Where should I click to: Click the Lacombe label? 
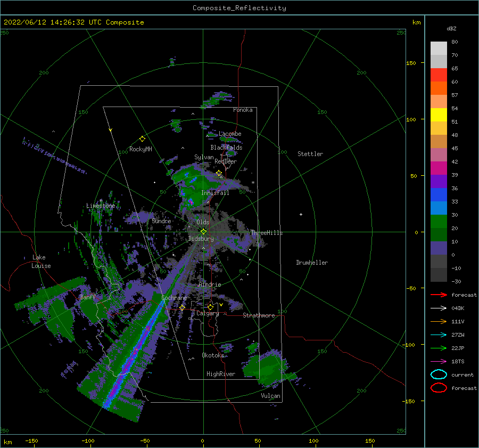point(230,134)
